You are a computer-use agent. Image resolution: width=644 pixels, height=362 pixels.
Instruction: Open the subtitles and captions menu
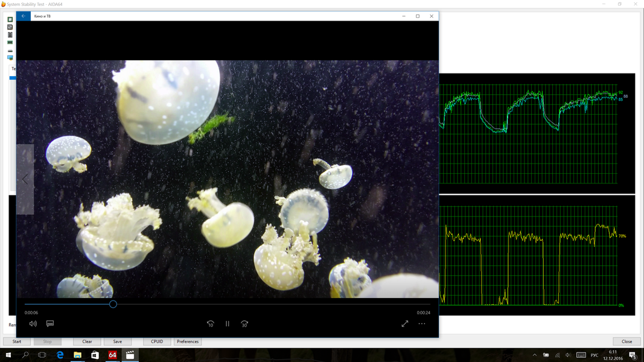[x=50, y=324]
